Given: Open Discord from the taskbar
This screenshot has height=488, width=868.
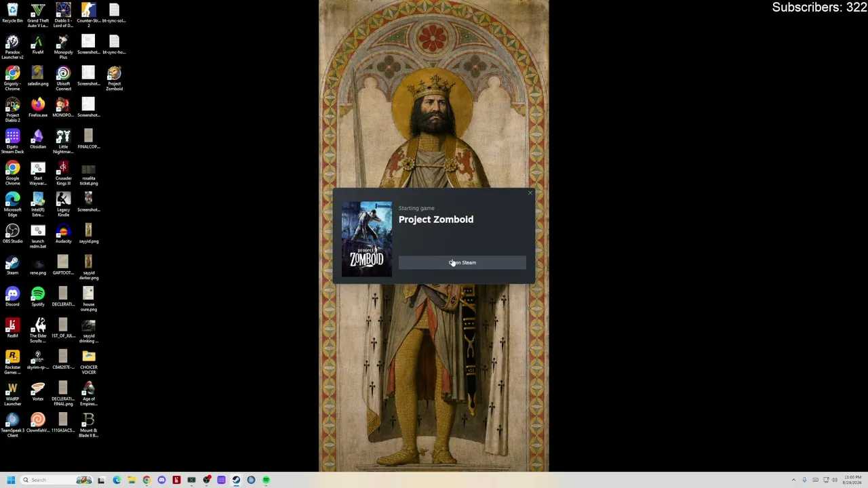Looking at the screenshot, I should pyautogui.click(x=161, y=480).
